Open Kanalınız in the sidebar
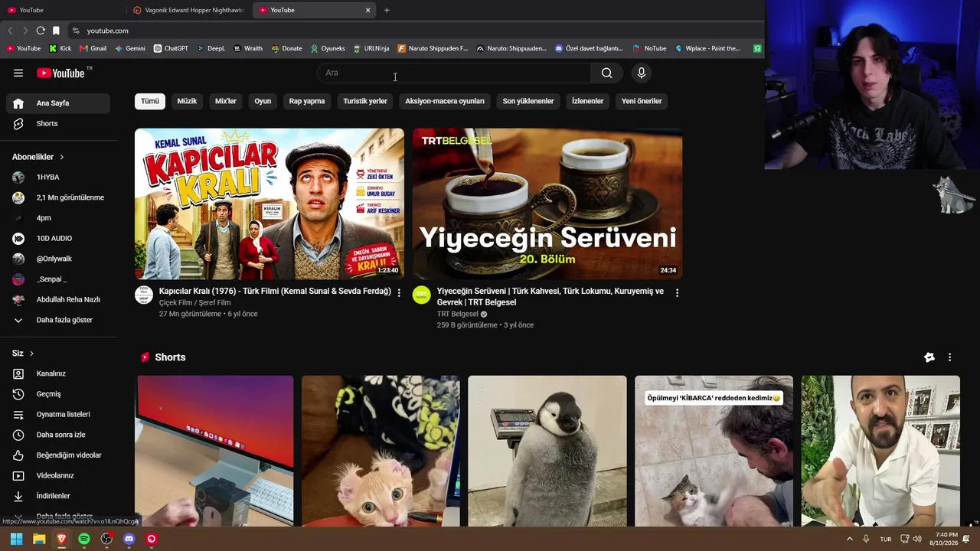 (x=58, y=373)
